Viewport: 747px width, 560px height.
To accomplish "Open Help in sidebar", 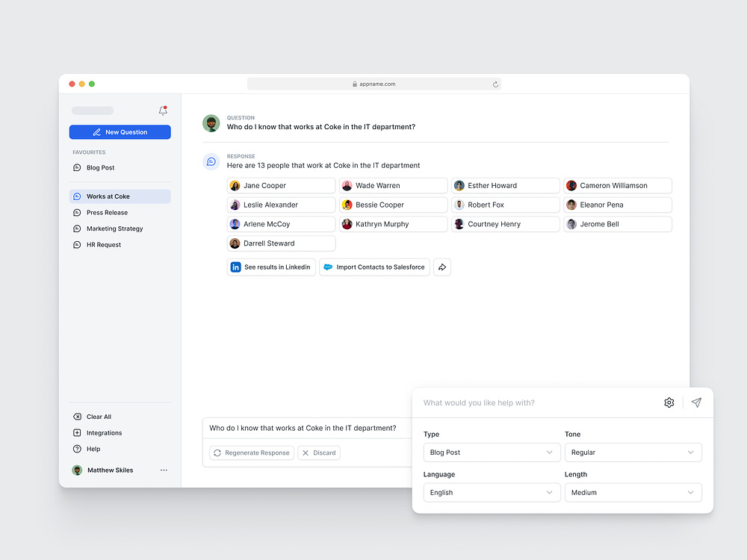I will tap(120, 449).
